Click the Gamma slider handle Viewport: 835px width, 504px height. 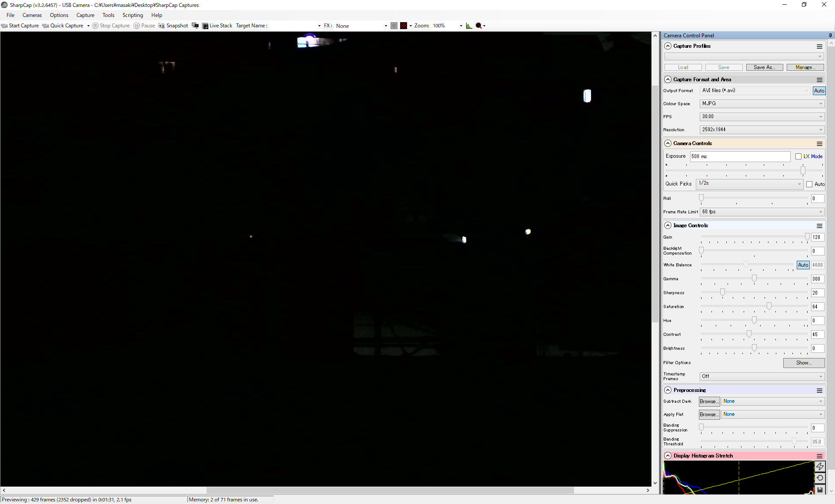point(754,279)
